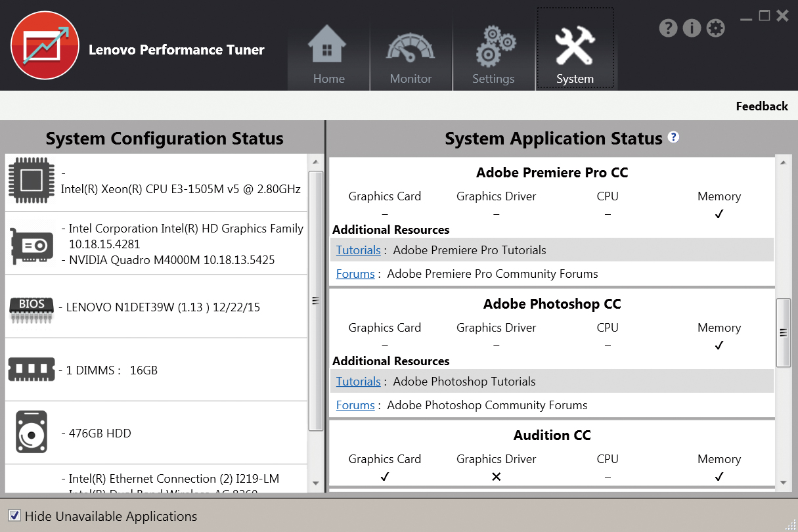Click the help icon beside System Application Status

(673, 137)
